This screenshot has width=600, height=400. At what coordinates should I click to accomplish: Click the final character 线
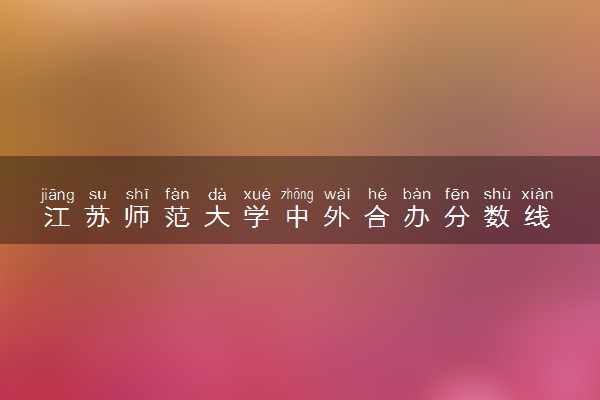[x=537, y=217]
